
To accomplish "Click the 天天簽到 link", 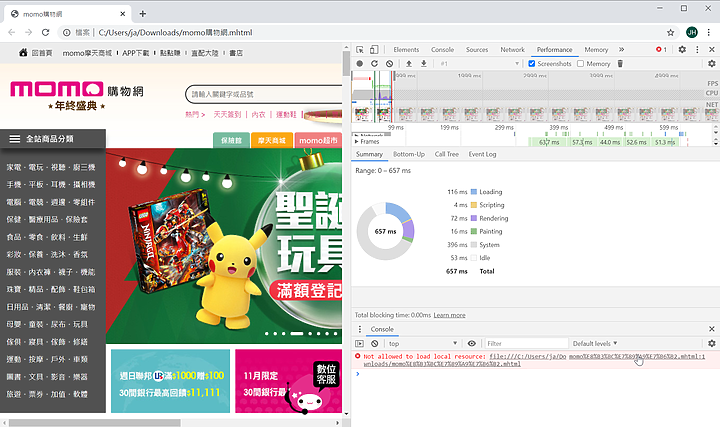I will point(227,114).
